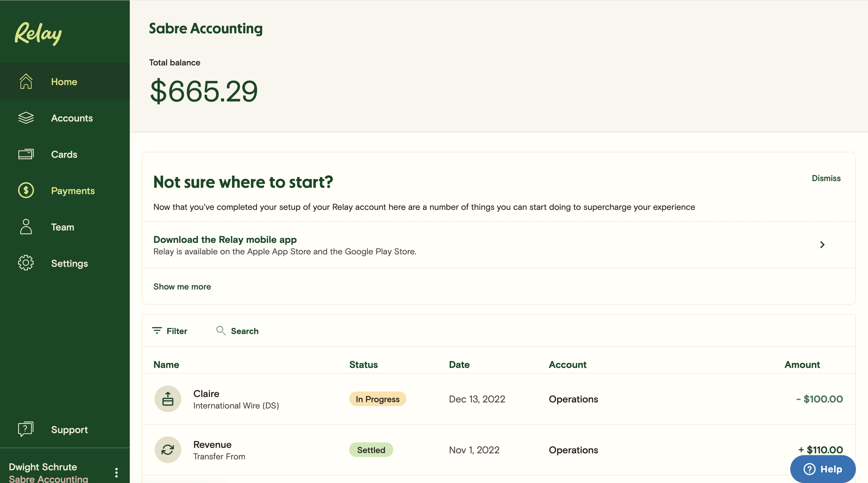Click the transfer icon beside Revenue

[x=168, y=450]
